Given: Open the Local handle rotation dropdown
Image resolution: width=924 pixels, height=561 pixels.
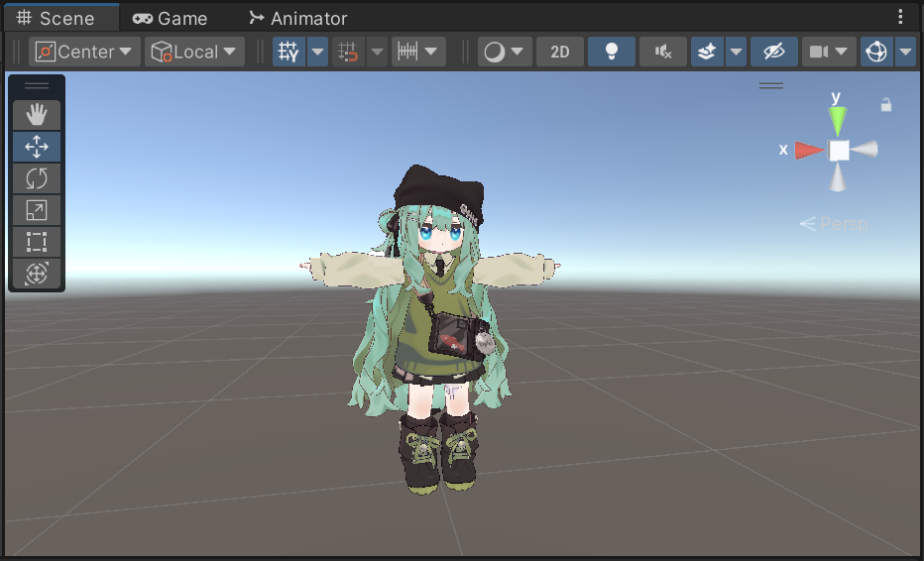Looking at the screenshot, I should pos(194,52).
